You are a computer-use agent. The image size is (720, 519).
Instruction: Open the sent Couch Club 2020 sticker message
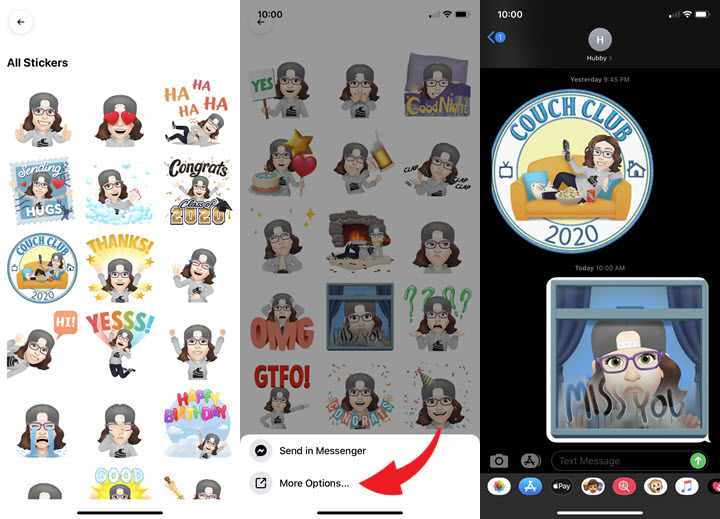[572, 171]
